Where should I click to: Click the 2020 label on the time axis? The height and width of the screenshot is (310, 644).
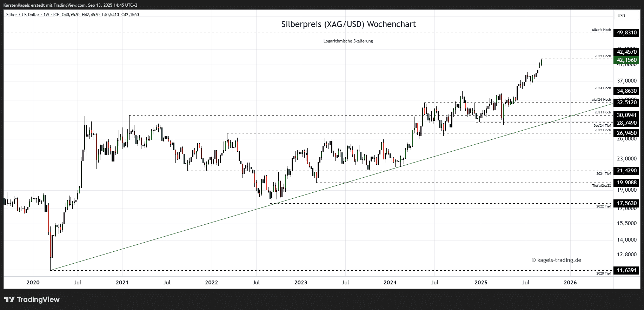(x=33, y=283)
